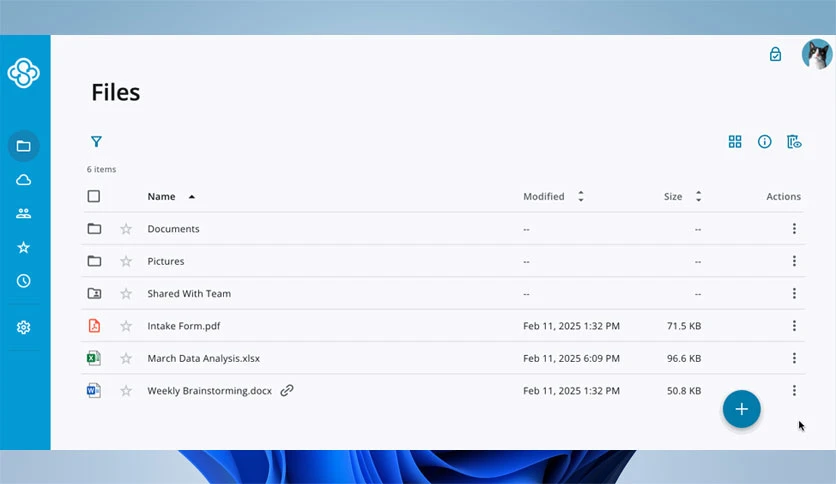The height and width of the screenshot is (484, 836).
Task: Open the cat profile avatar
Action: (x=817, y=54)
